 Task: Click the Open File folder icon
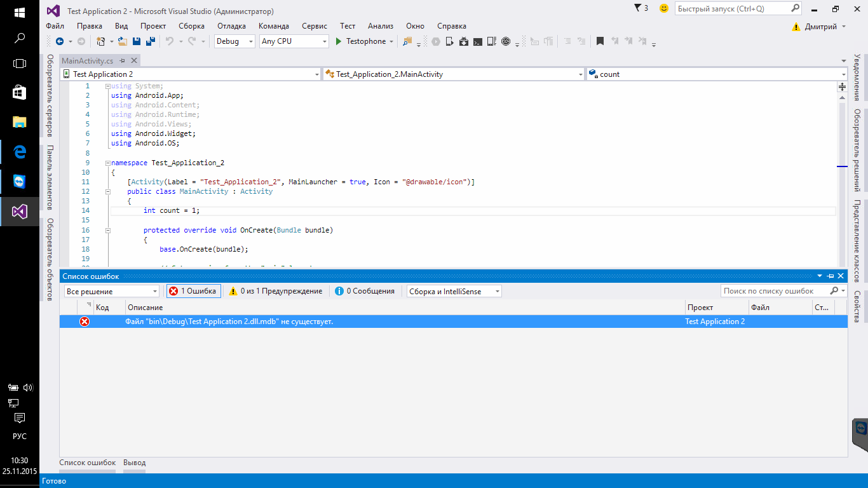coord(122,41)
